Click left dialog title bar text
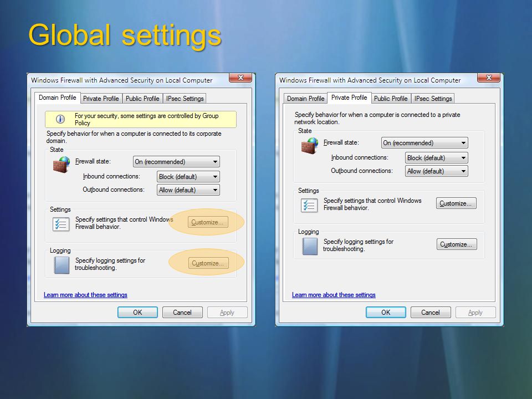Viewport: 532px width, 399px height. point(122,80)
